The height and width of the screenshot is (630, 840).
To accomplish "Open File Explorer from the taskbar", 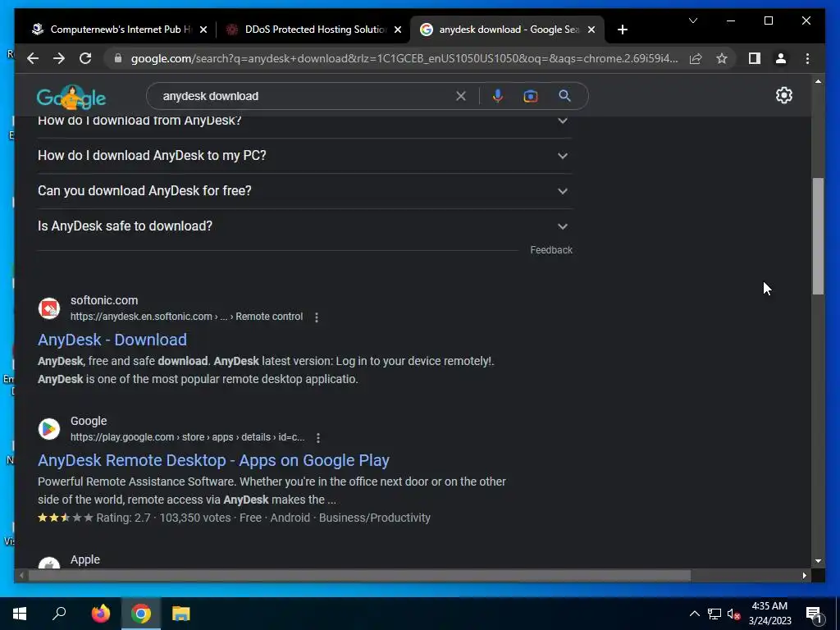I will point(181,614).
